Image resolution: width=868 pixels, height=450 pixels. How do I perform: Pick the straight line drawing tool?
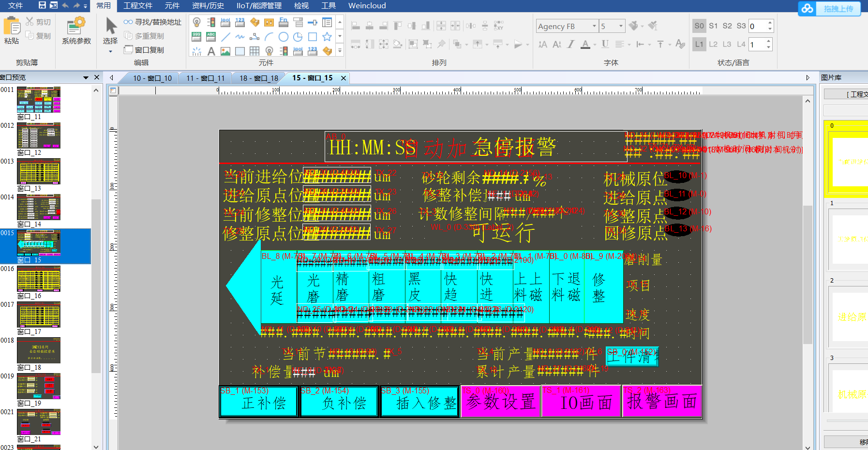click(x=225, y=37)
